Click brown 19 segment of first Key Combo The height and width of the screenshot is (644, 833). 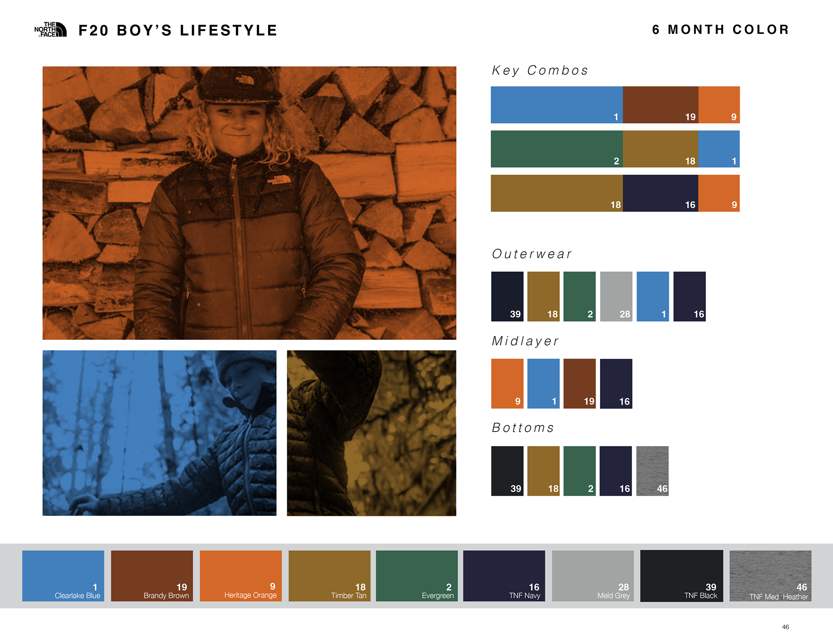[661, 105]
